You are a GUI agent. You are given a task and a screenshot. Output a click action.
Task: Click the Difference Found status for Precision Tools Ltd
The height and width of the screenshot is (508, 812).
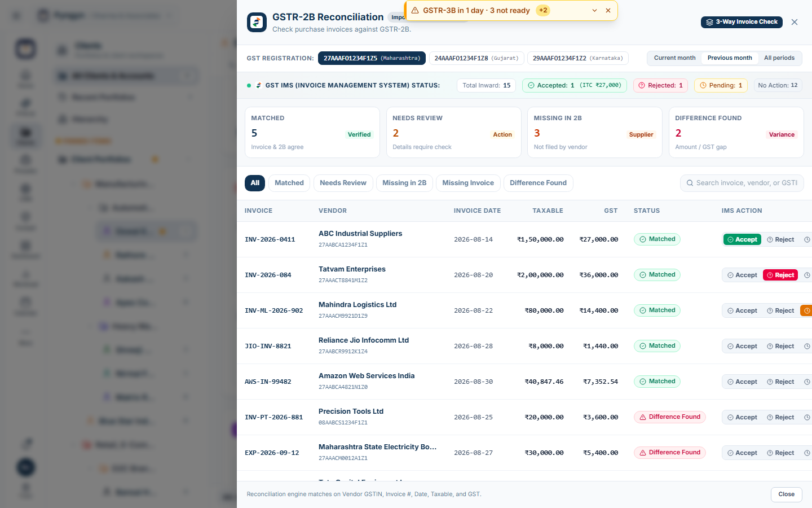click(x=670, y=417)
